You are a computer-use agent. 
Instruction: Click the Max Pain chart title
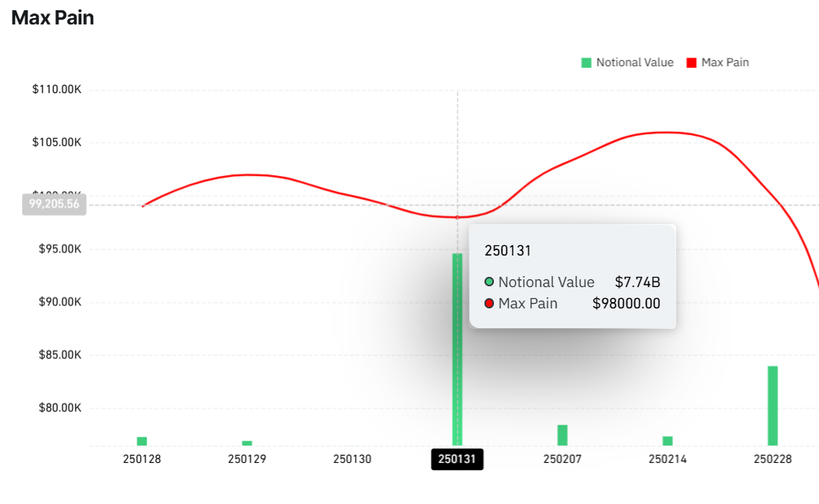pyautogui.click(x=53, y=18)
